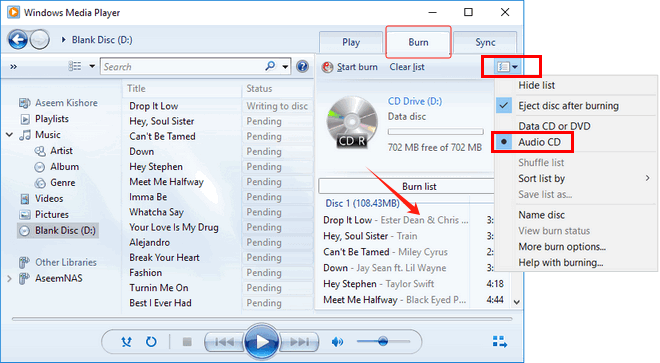Click the Back navigation arrow button
Screen dimensions: 660x363
point(18,40)
